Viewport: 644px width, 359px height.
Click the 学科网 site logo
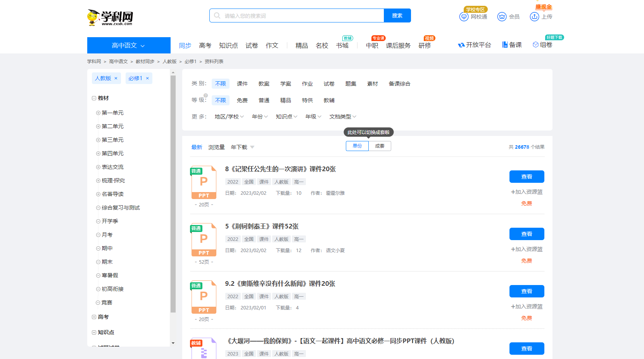click(109, 16)
